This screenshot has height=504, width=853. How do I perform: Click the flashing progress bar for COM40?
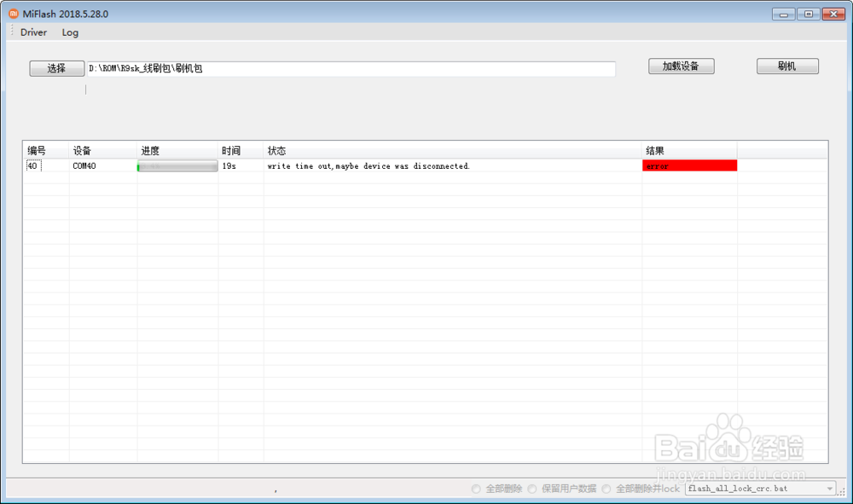click(177, 165)
